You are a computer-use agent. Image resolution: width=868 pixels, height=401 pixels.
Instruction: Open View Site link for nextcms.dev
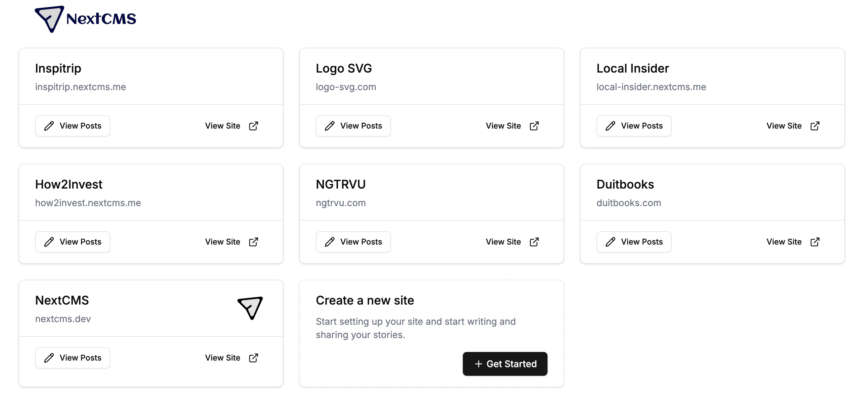232,358
